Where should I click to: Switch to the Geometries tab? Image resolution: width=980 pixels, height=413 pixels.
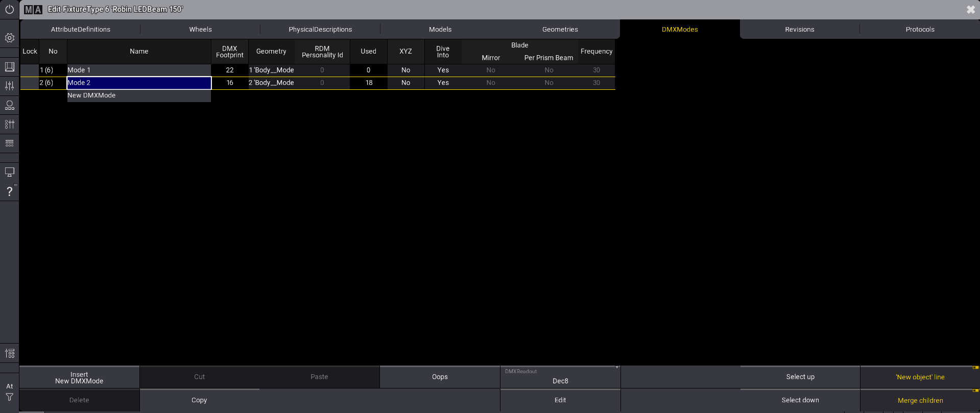560,30
